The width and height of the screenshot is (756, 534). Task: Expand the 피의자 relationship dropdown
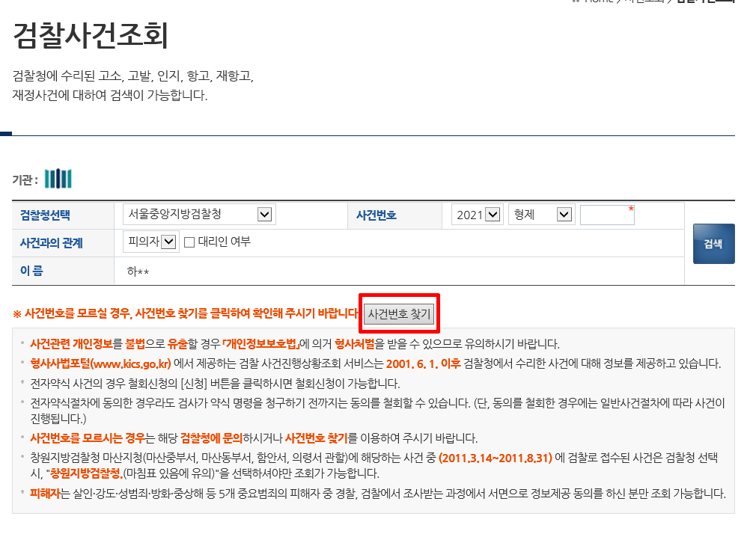click(151, 242)
